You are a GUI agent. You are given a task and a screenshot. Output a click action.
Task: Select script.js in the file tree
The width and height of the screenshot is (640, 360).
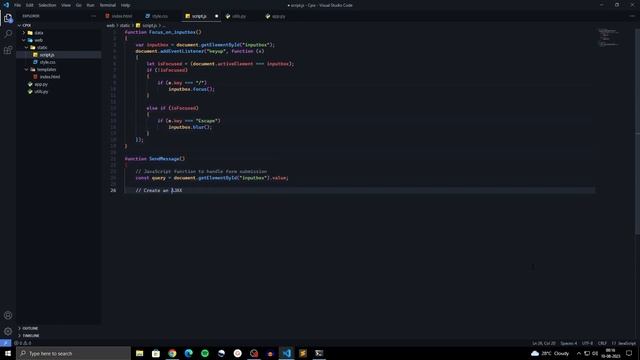59,55
